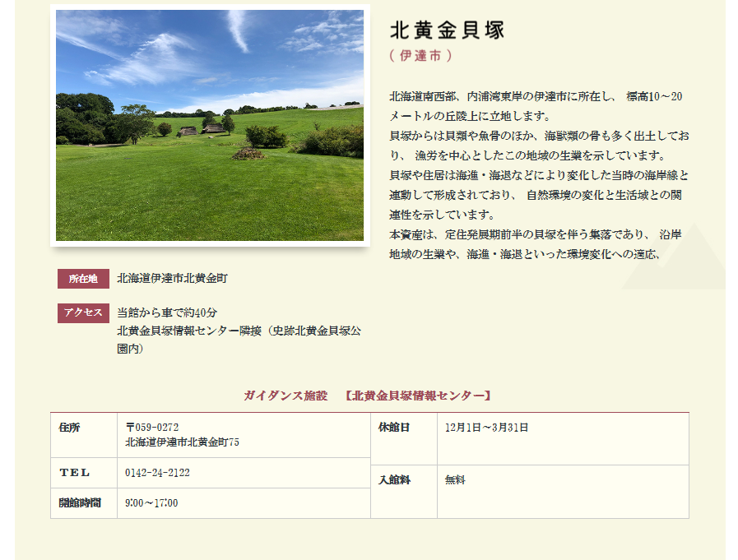Select postal code 〒059-0272
Viewport: 738px width, 560px height.
152,428
